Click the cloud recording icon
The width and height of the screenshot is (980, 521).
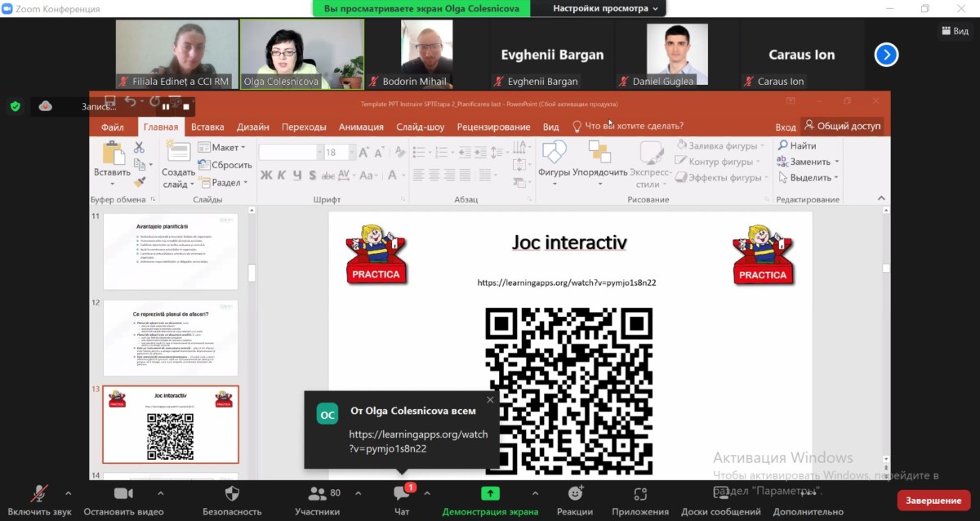click(46, 106)
